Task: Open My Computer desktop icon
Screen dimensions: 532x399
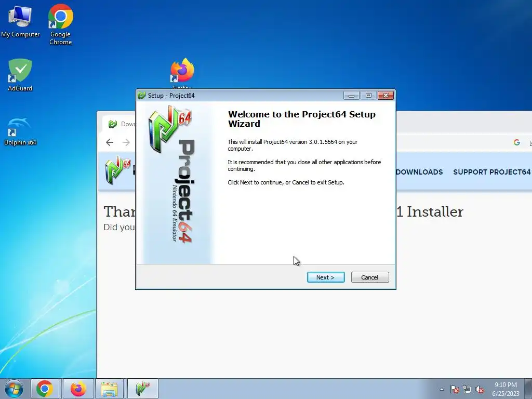Action: coord(20,22)
